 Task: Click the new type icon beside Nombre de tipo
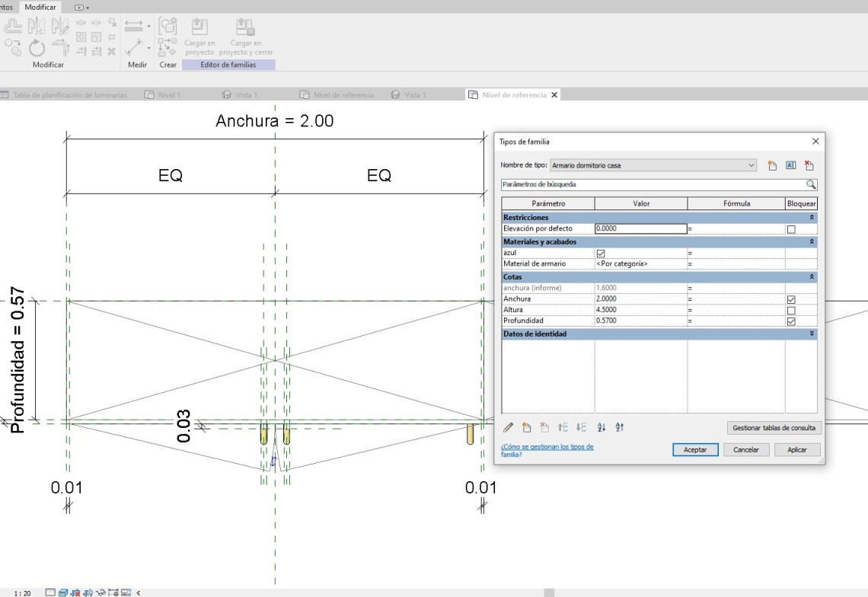click(772, 165)
